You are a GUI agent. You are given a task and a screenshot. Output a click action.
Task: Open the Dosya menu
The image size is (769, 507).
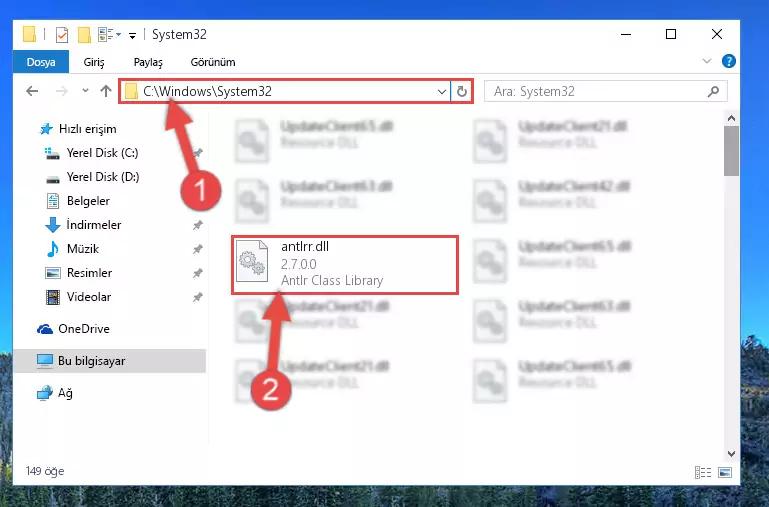coord(41,62)
